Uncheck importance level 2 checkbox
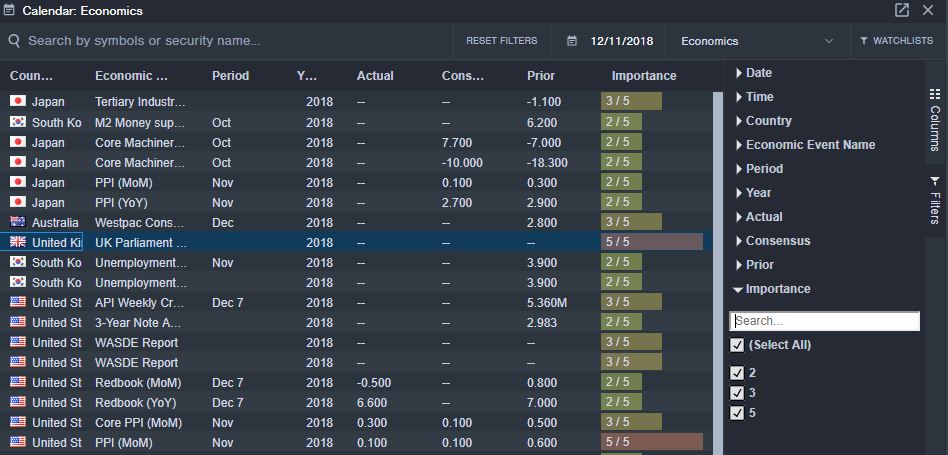 click(x=738, y=373)
